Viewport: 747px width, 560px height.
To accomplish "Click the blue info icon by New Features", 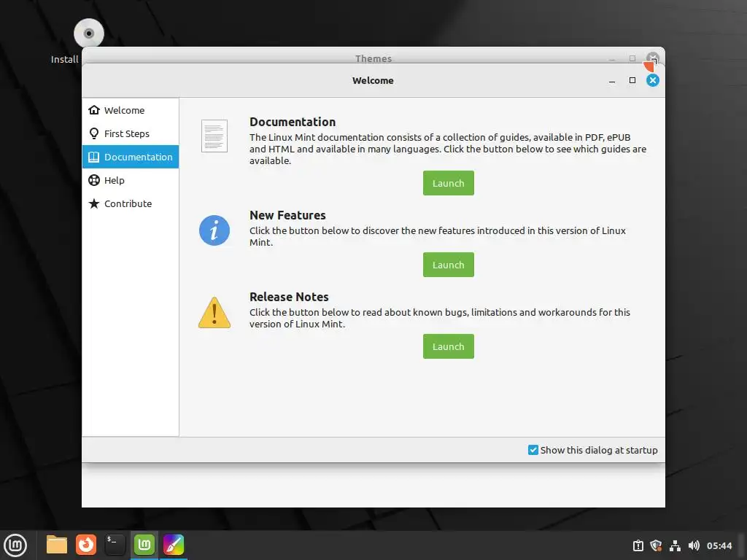I will tap(214, 230).
